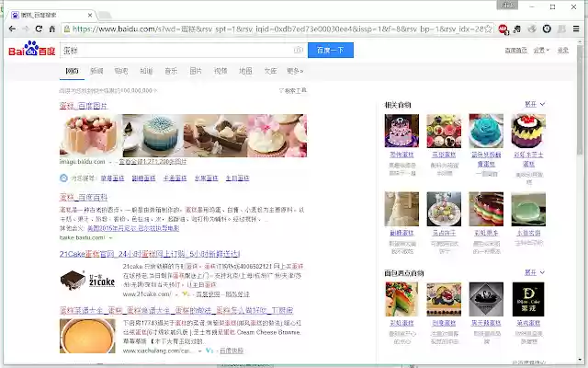The width and height of the screenshot is (588, 368).
Task: Switch to the 地图 tab
Action: coord(245,71)
